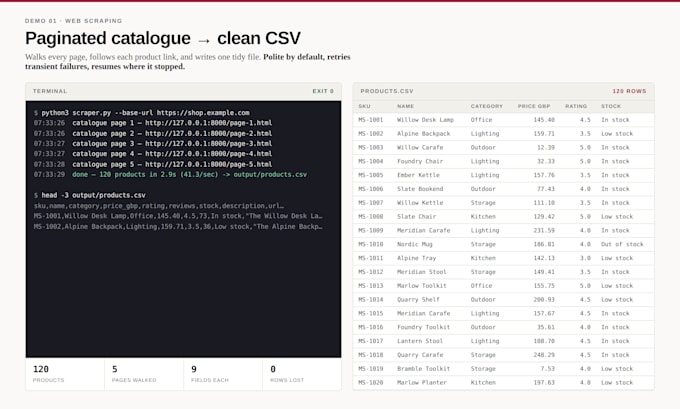Click the Ember Kettle name cell

click(418, 175)
